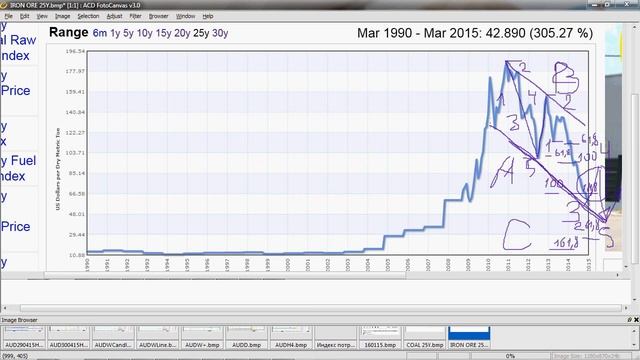
Task: Click the Range label on chart
Action: coord(69,32)
